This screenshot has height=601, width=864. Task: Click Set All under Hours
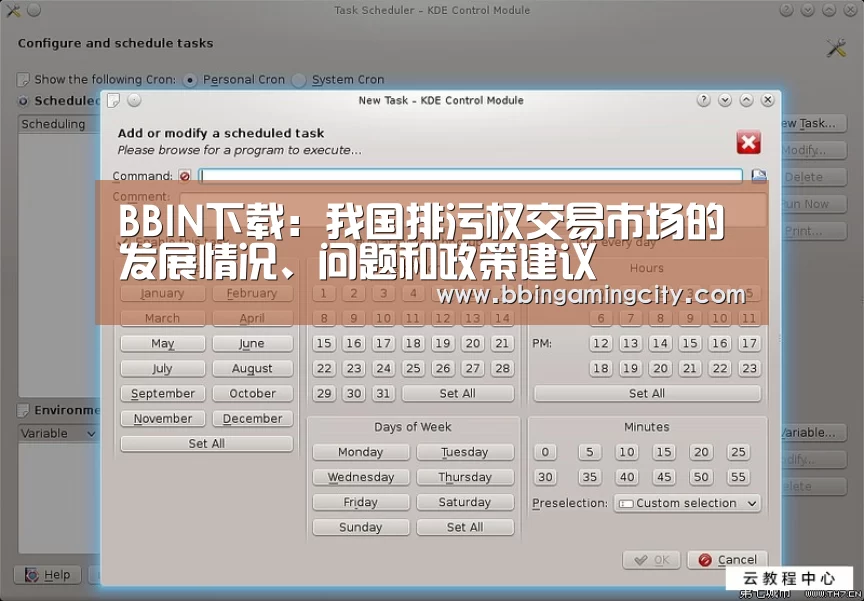click(x=647, y=393)
